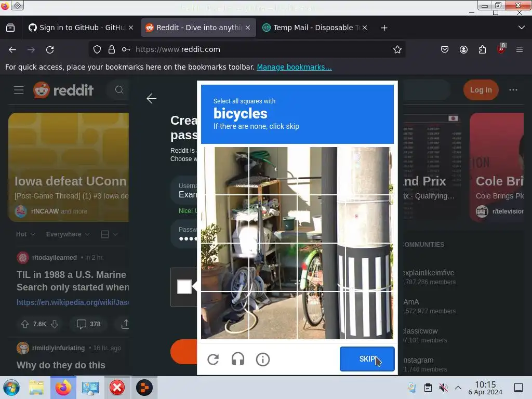The height and width of the screenshot is (399, 532).
Task: Expand the list all tabs chevron
Action: [x=522, y=28]
